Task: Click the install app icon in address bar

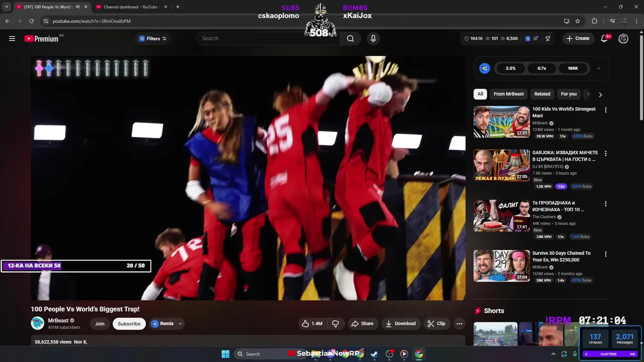Action: (x=567, y=21)
